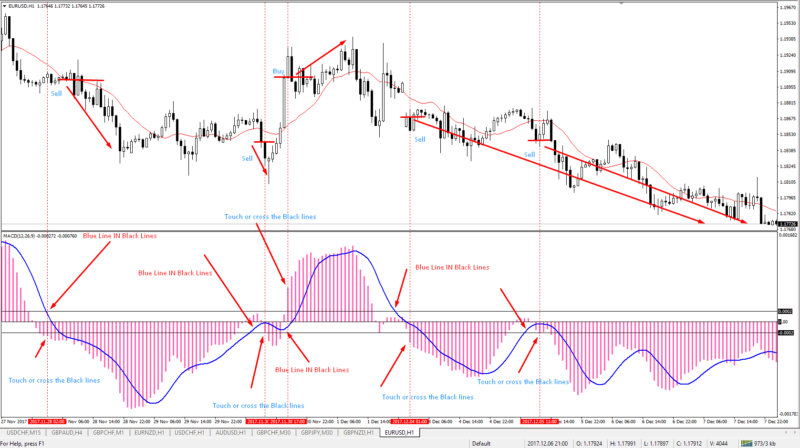Click the MACD lower level label on scale
The width and height of the screenshot is (800, 448).
click(x=786, y=333)
